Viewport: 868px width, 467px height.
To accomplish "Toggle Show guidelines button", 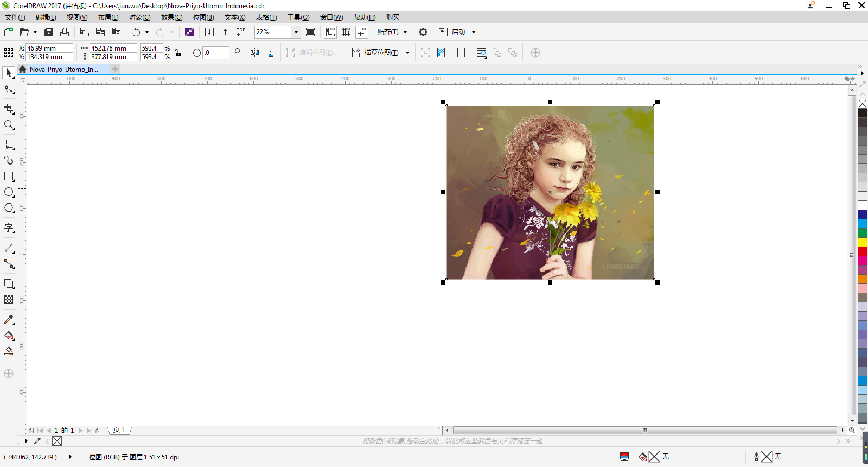I will (x=362, y=32).
